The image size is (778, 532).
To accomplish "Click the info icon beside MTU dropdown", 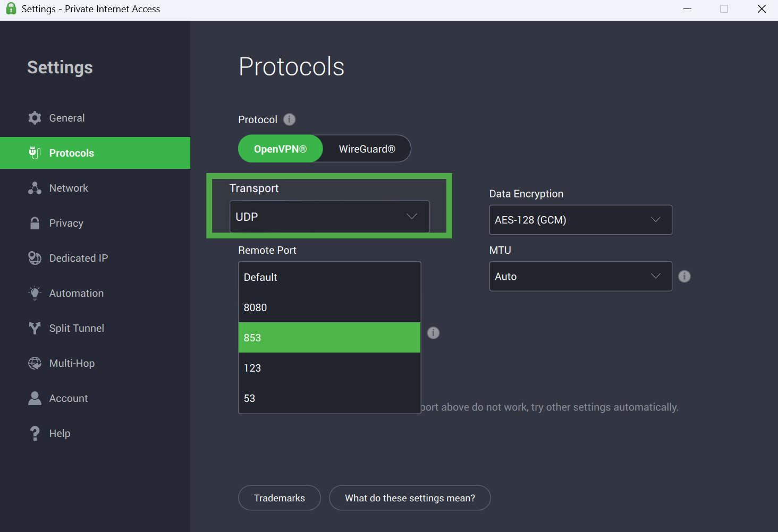I will click(x=684, y=276).
